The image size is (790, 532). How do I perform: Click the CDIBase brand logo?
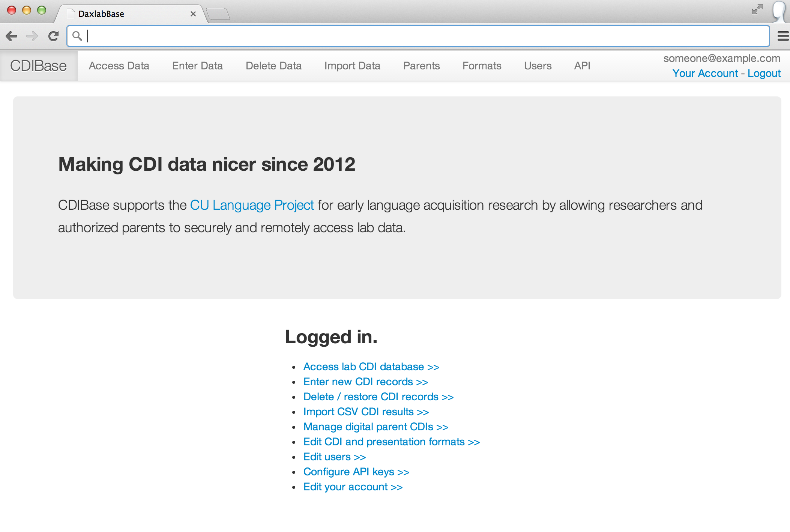(38, 66)
